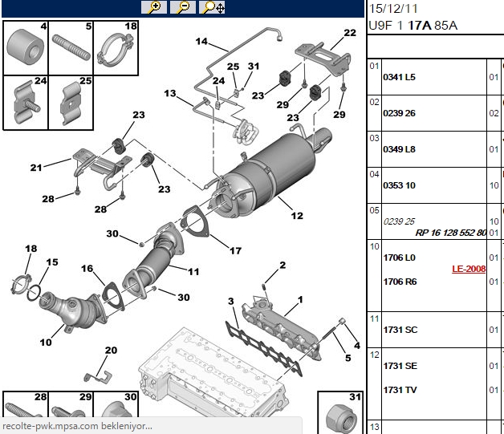Click callout 1 exhaust manifold label
504x434 pixels.
pyautogui.click(x=300, y=300)
